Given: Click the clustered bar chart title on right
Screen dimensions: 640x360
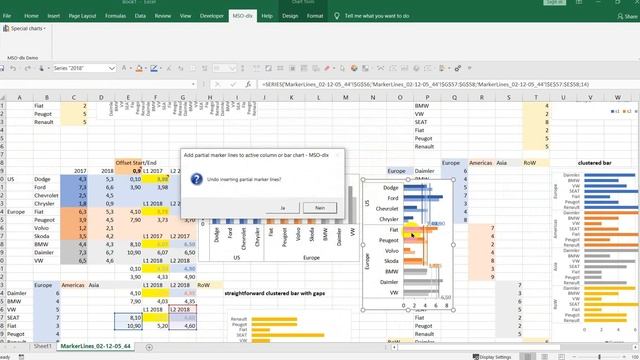Looking at the screenshot, I should [594, 162].
